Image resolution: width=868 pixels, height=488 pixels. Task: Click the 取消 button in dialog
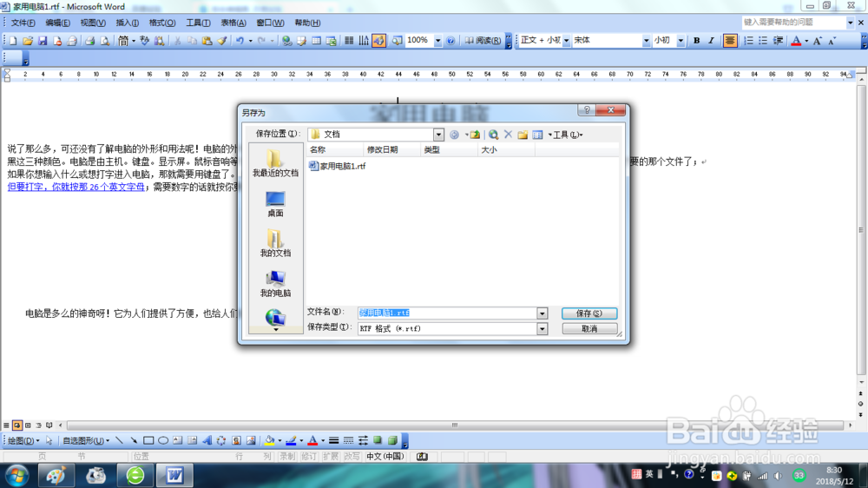(x=589, y=329)
